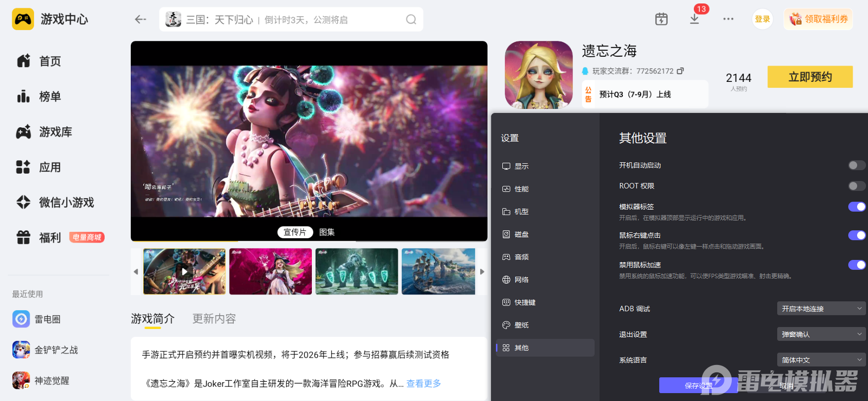Click the previous thumbnails arrow
The height and width of the screenshot is (401, 868).
pyautogui.click(x=136, y=272)
